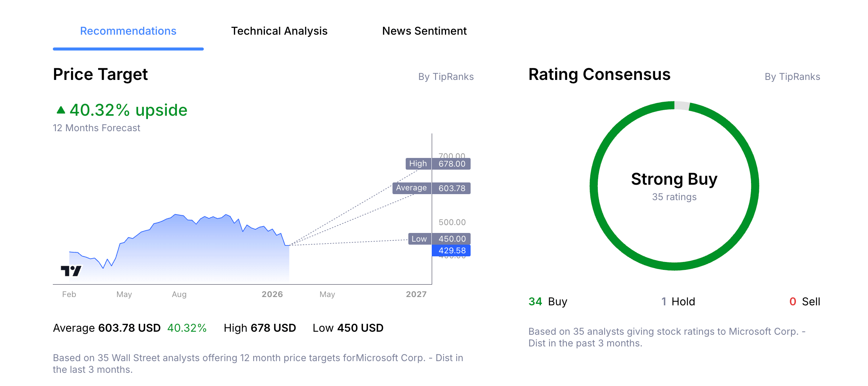The image size is (868, 386).
Task: Click the blue current price 429.58 marker
Action: (451, 250)
